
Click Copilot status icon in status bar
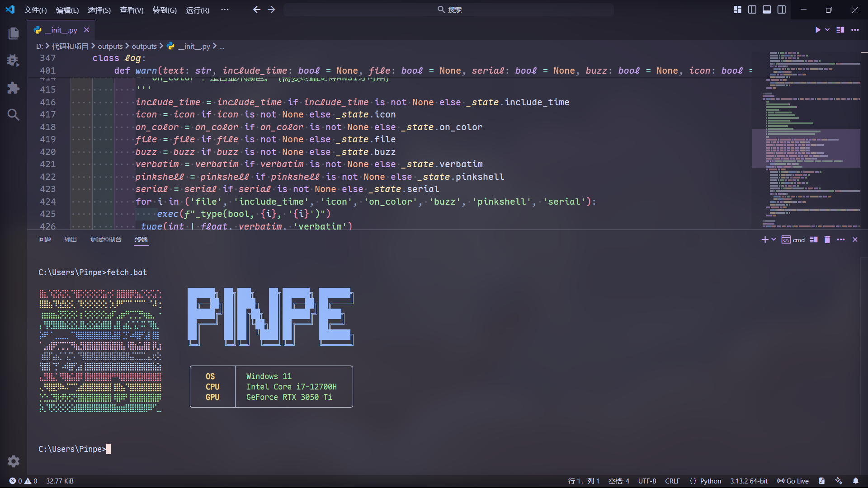[839, 481]
